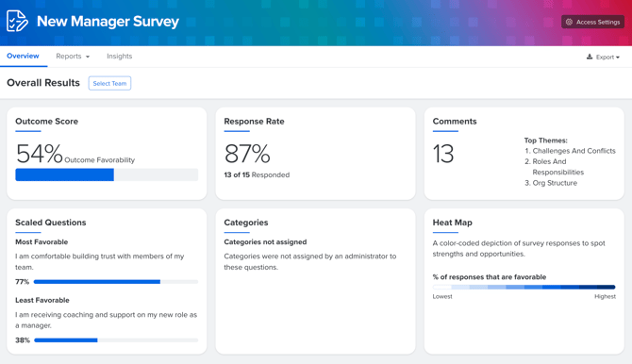
Task: Click the 77% most favorable progress bar
Action: pyautogui.click(x=116, y=282)
